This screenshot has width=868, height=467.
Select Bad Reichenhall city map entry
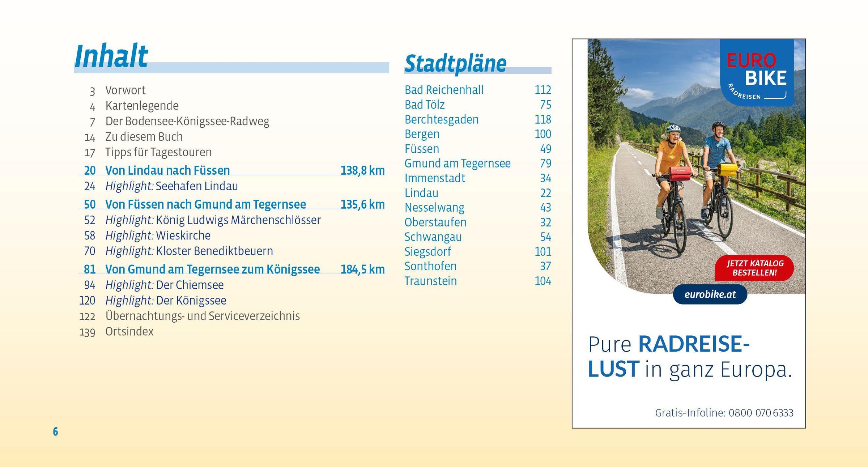pyautogui.click(x=444, y=90)
